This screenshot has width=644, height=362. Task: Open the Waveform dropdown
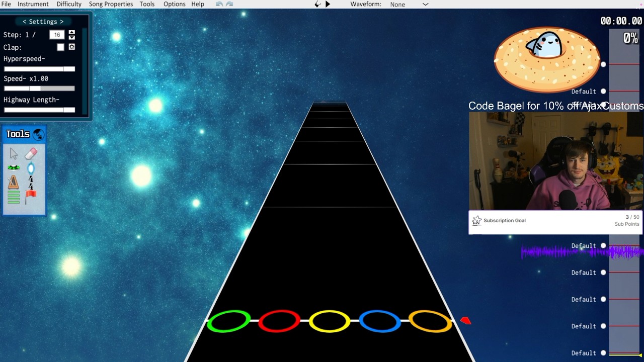(410, 4)
